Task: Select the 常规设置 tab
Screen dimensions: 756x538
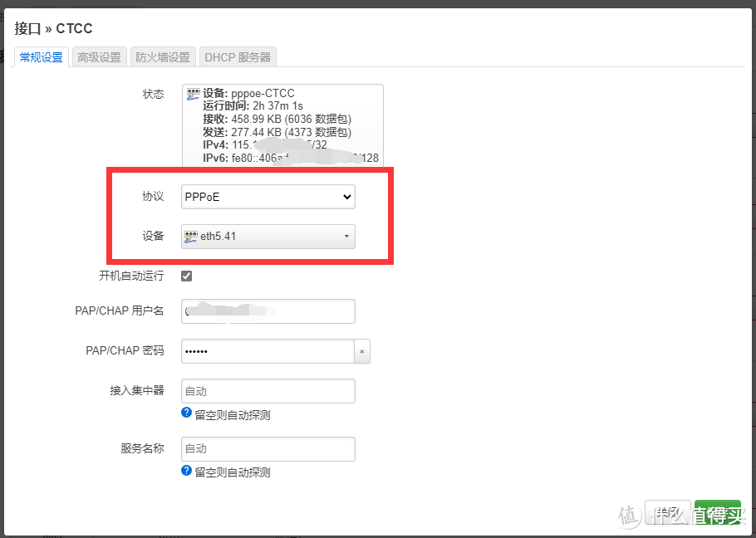Action: point(41,58)
